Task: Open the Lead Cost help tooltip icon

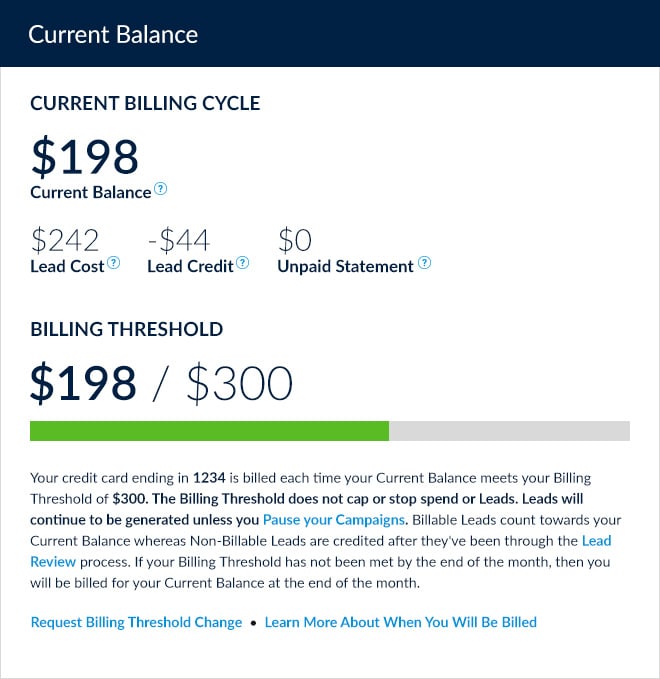Action: [x=113, y=263]
